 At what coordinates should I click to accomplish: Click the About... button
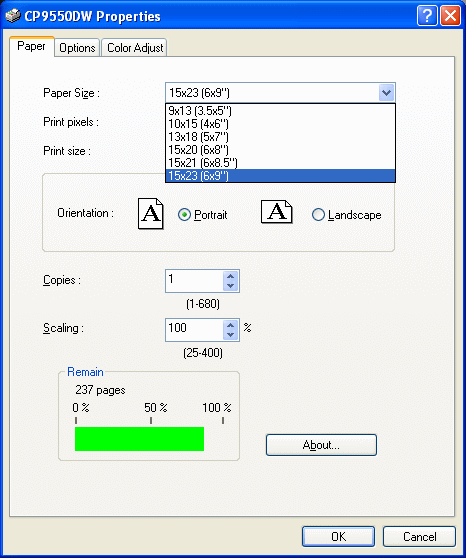pyautogui.click(x=321, y=445)
